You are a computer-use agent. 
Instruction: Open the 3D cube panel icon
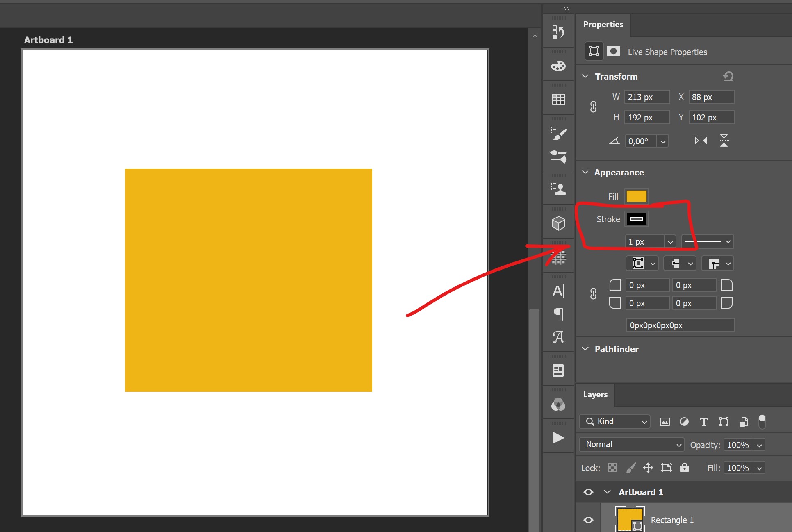pos(558,223)
